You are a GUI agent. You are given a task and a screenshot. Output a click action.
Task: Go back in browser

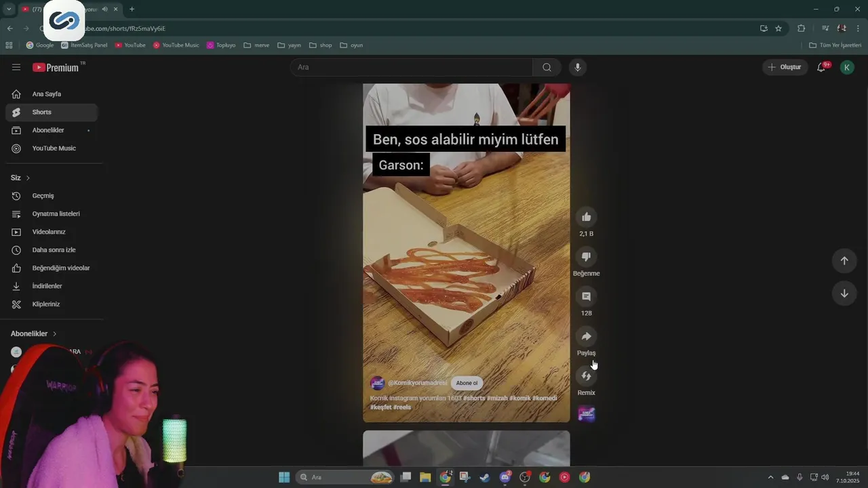pyautogui.click(x=9, y=28)
